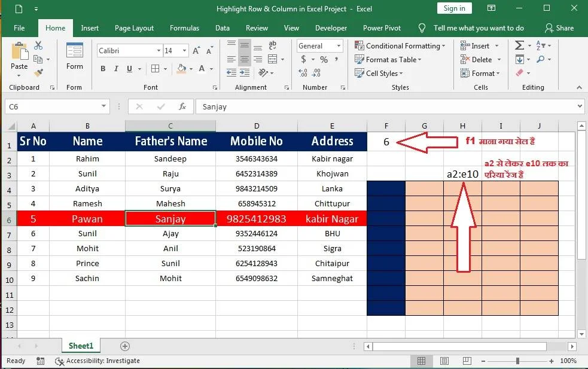Select the Sheet1 sheet tab

tap(81, 346)
